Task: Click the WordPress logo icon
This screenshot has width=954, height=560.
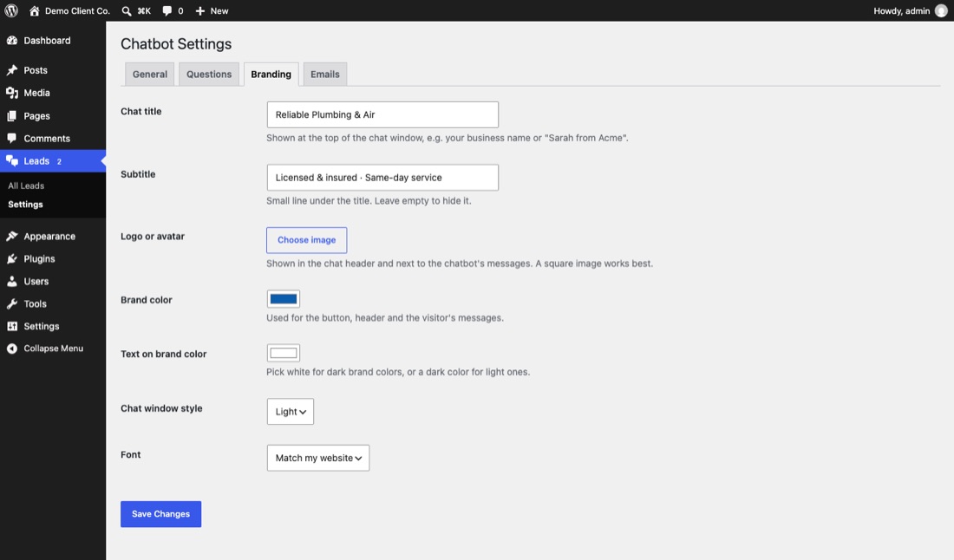Action: click(11, 11)
